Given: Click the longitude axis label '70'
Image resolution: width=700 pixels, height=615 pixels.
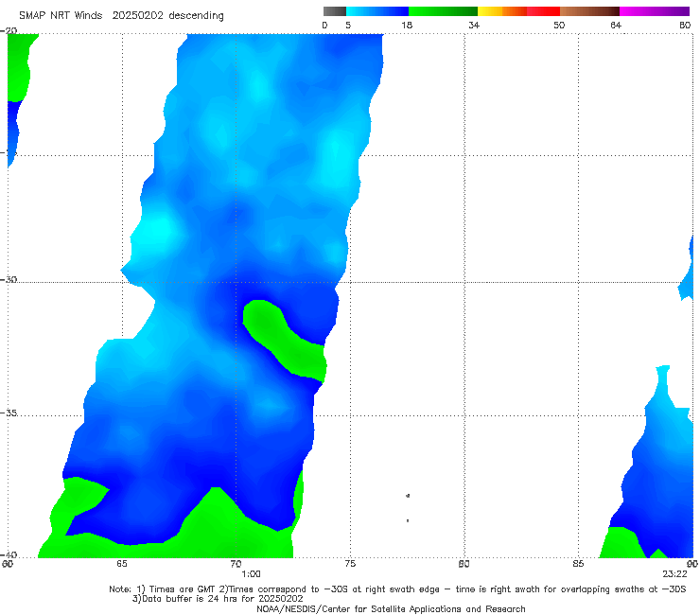Looking at the screenshot, I should (236, 564).
